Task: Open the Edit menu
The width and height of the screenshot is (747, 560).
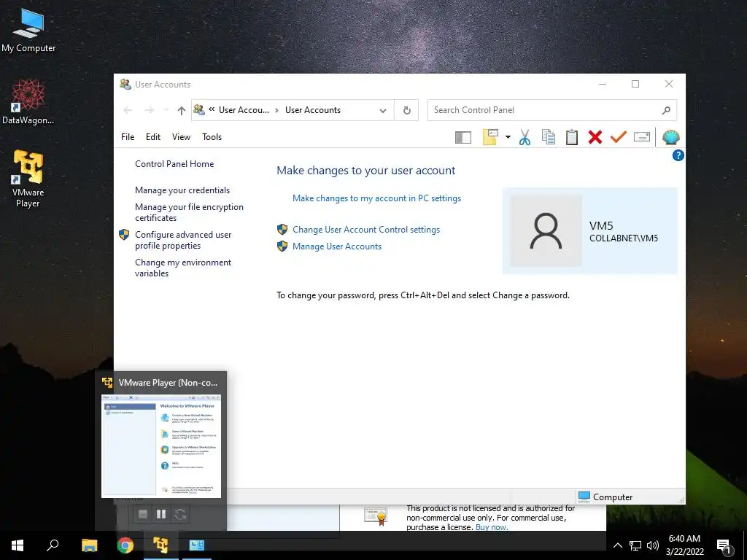Action: (x=153, y=137)
